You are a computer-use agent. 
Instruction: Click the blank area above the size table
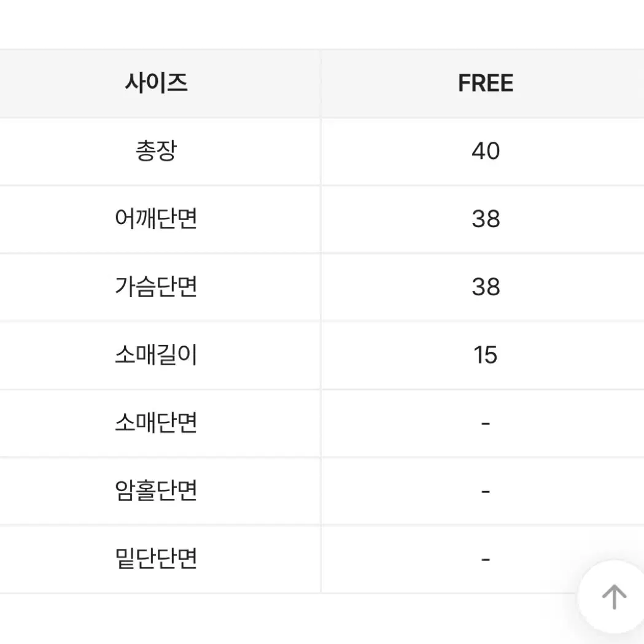[x=307, y=25]
